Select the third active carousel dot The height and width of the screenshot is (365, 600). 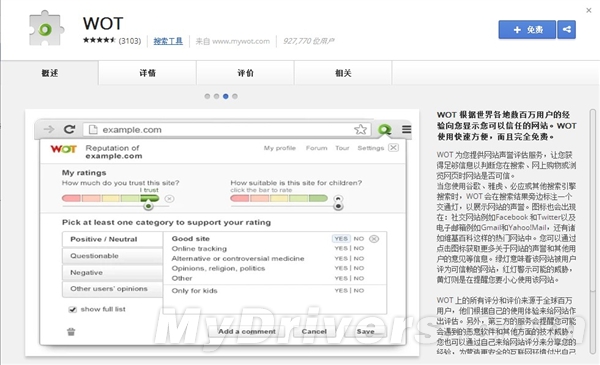(x=225, y=96)
